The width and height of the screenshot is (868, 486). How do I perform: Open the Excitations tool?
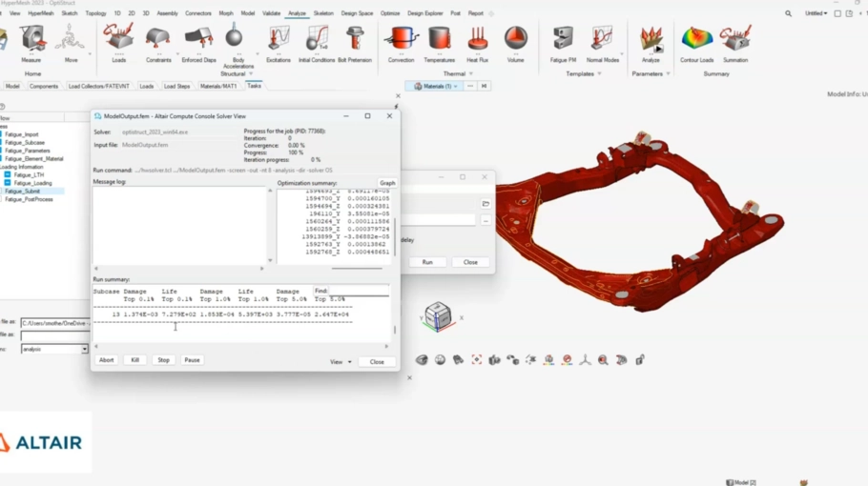coord(279,39)
